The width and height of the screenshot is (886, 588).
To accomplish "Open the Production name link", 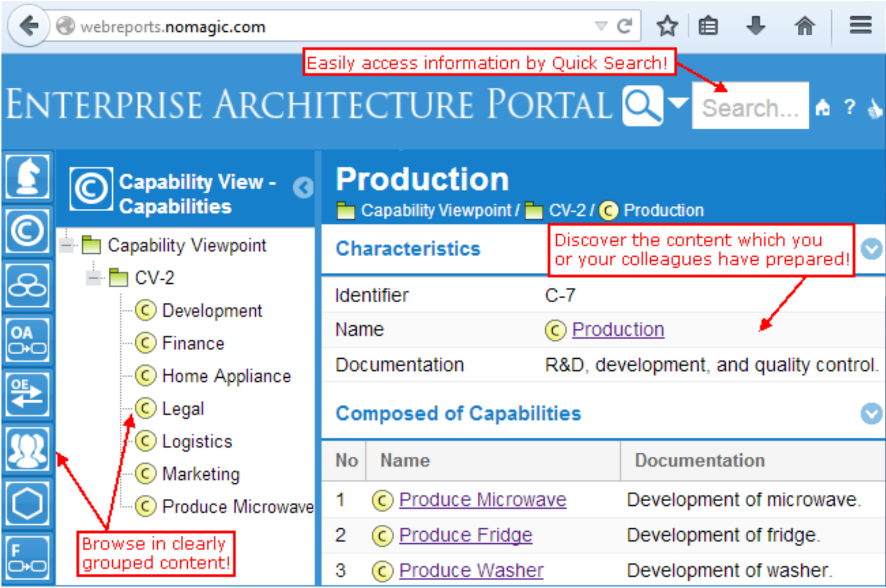I will pyautogui.click(x=618, y=330).
